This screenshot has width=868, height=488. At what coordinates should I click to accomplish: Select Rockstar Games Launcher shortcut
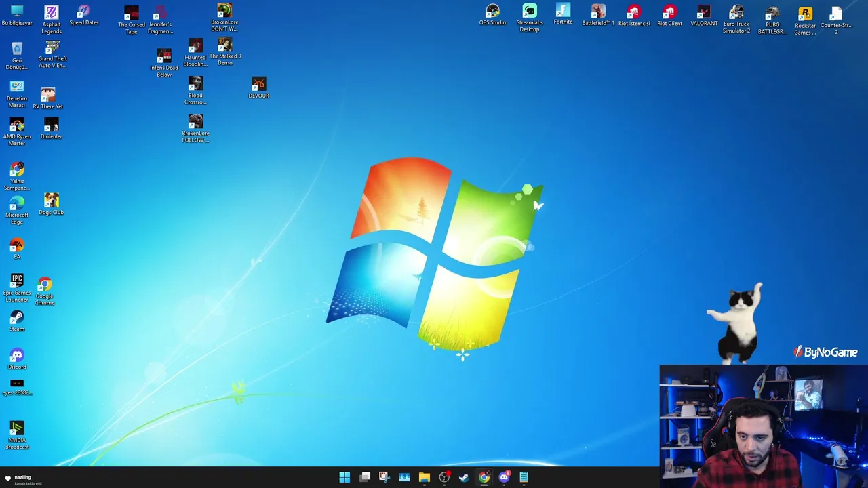[x=805, y=22]
